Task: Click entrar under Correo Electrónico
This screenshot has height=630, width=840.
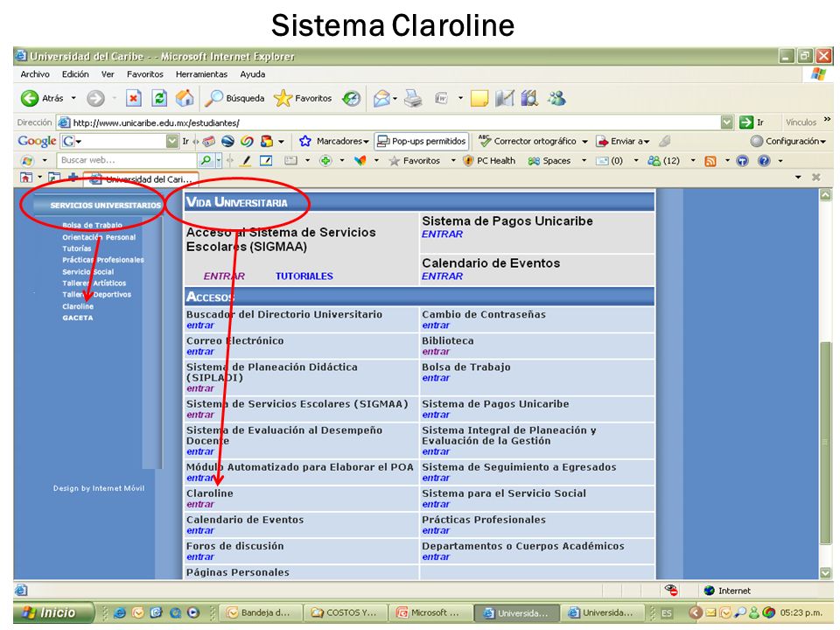Action: pyautogui.click(x=200, y=352)
